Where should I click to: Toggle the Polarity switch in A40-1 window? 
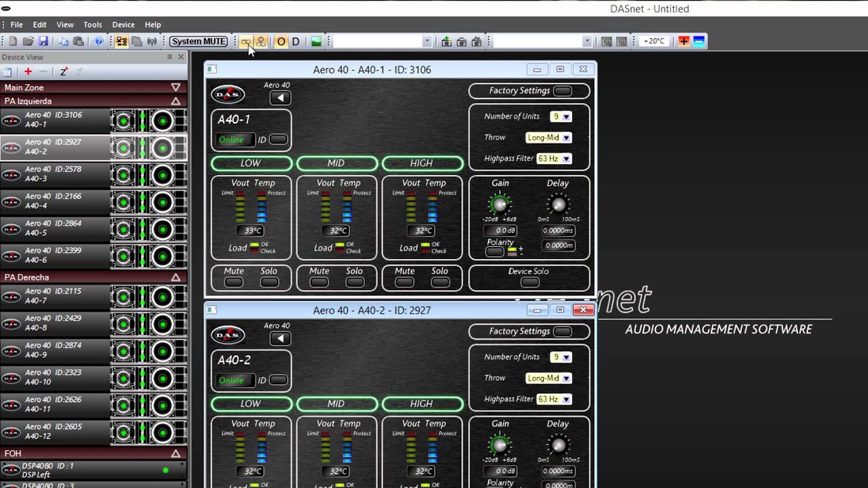tap(495, 251)
